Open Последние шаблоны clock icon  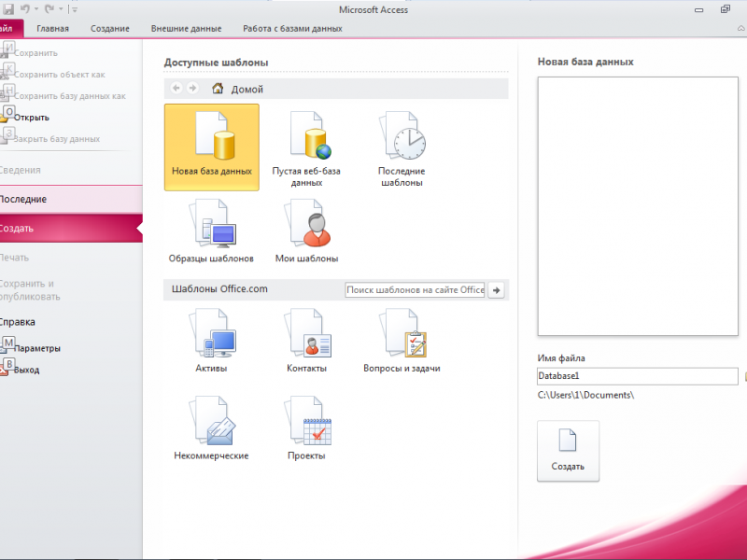(x=402, y=149)
